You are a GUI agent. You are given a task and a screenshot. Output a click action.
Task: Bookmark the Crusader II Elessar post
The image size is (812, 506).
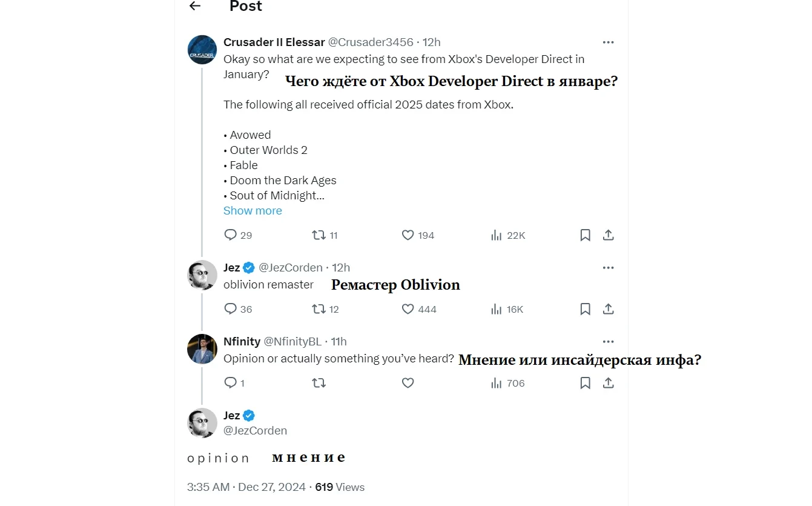click(585, 235)
